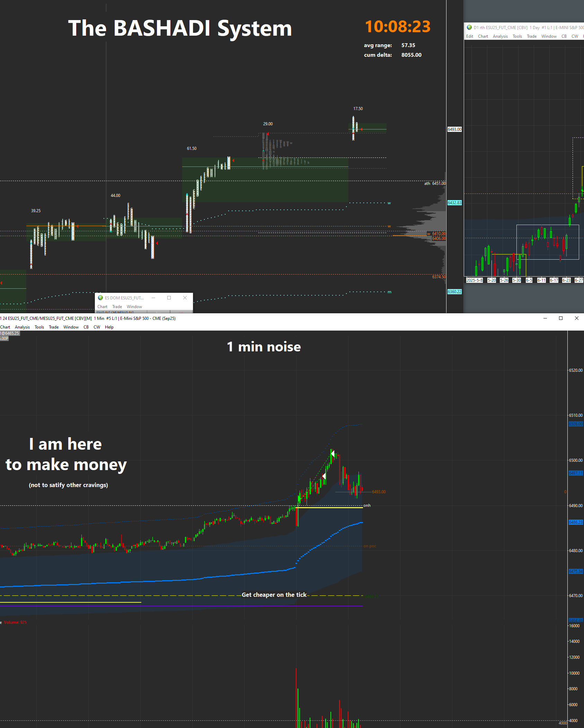Image resolution: width=584 pixels, height=728 pixels.
Task: Click the 6-11 date label
Action: (541, 280)
